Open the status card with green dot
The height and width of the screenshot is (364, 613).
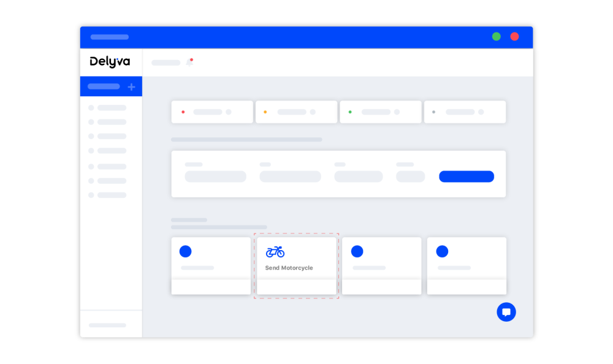point(380,112)
